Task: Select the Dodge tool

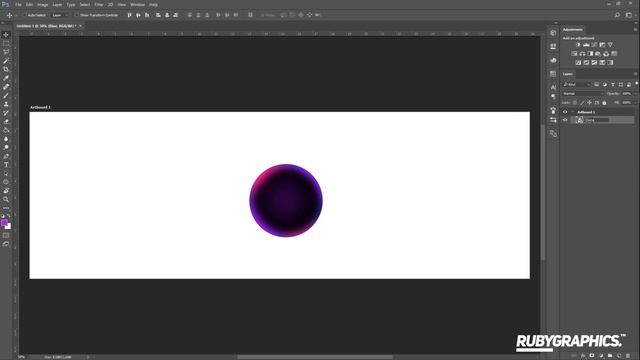Action: tap(6, 147)
